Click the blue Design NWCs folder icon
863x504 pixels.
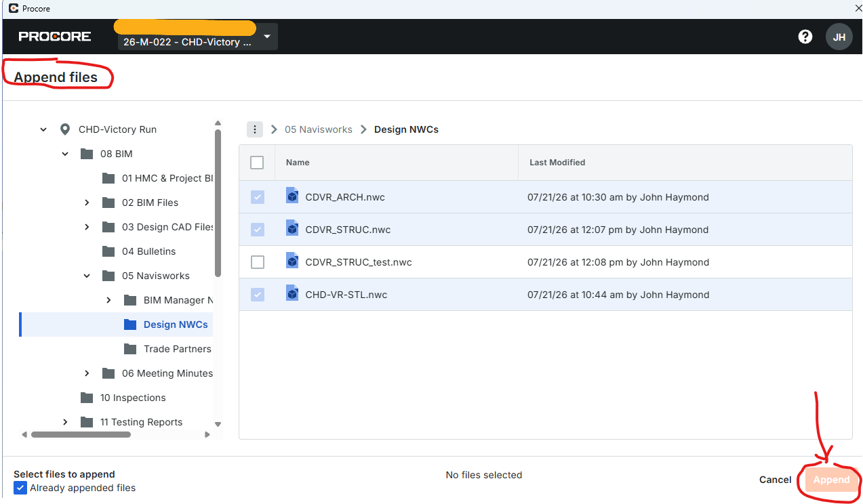point(130,324)
